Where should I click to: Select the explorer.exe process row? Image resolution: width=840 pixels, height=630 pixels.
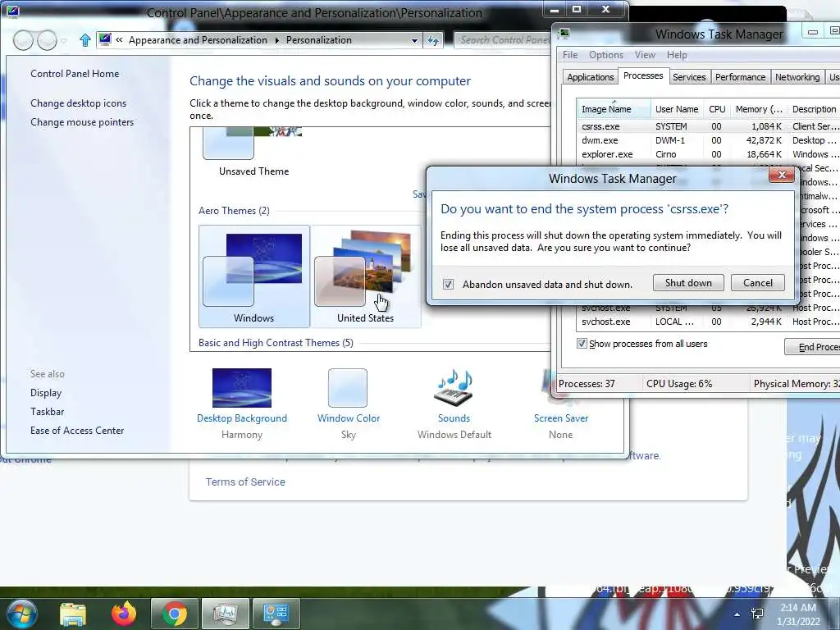pyautogui.click(x=708, y=154)
